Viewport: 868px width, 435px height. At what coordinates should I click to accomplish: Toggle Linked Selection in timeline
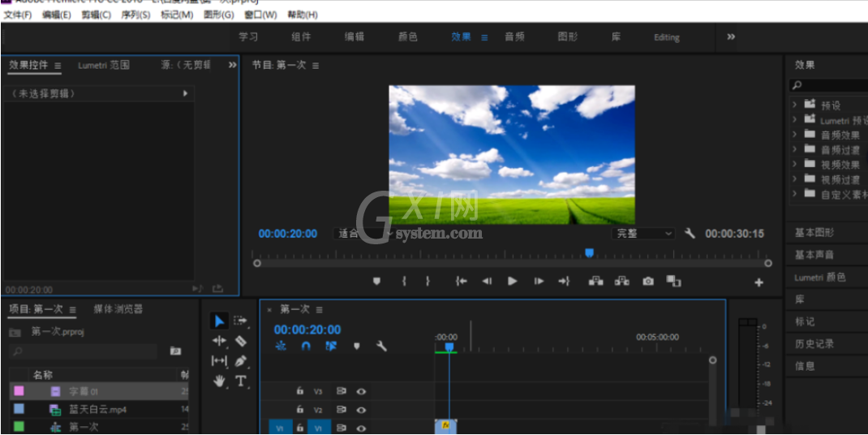click(331, 347)
